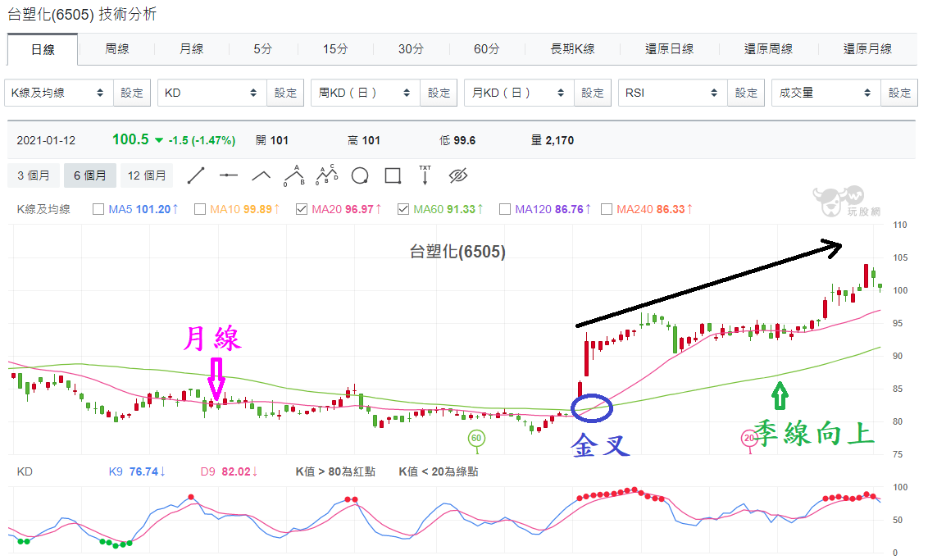Switch to the 還原周線 tab
Viewport: 937px width, 560px height.
(768, 49)
